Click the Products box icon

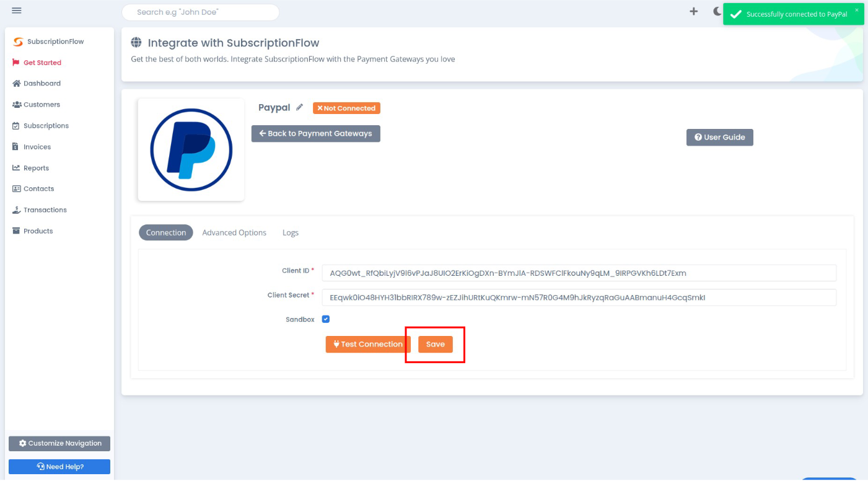pyautogui.click(x=16, y=231)
